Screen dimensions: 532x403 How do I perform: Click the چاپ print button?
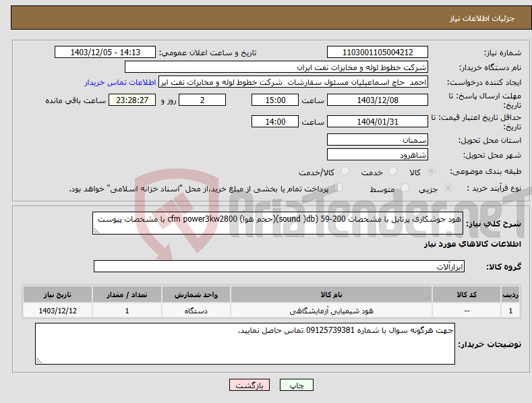click(x=297, y=385)
